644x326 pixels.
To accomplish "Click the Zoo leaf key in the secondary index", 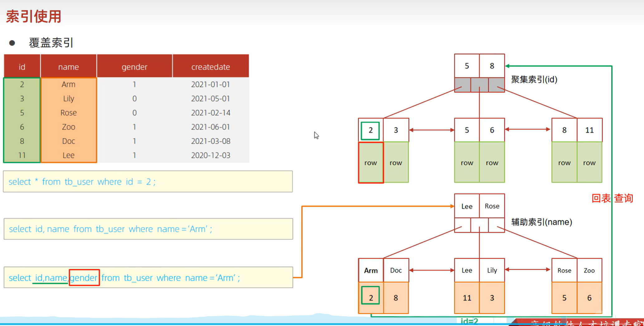I will click(x=589, y=270).
